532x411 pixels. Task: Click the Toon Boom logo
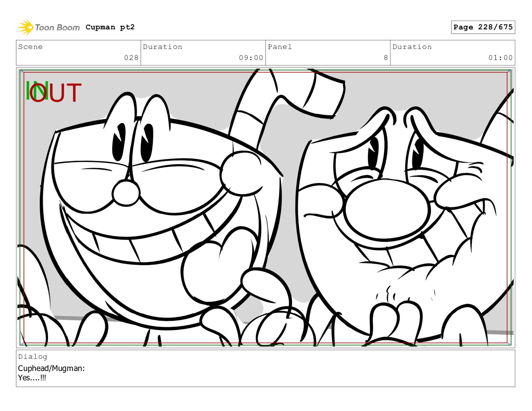click(x=48, y=27)
